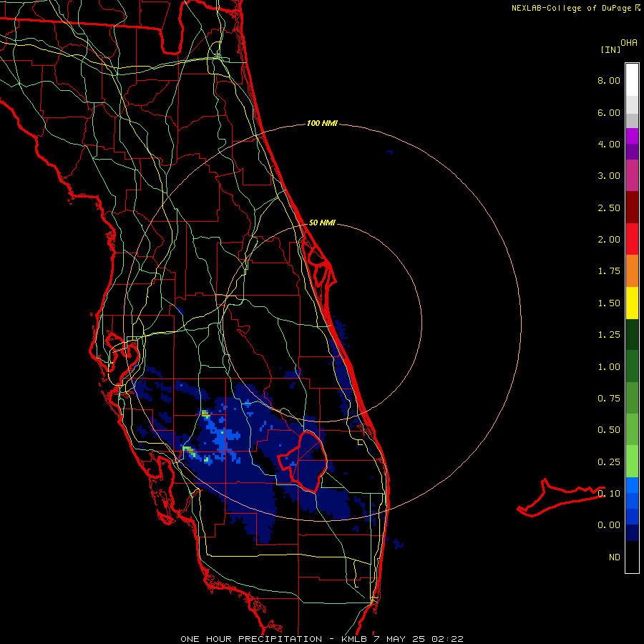Screen dimensions: 644x644
Task: Click the 1.25 legend value
Action: [609, 335]
